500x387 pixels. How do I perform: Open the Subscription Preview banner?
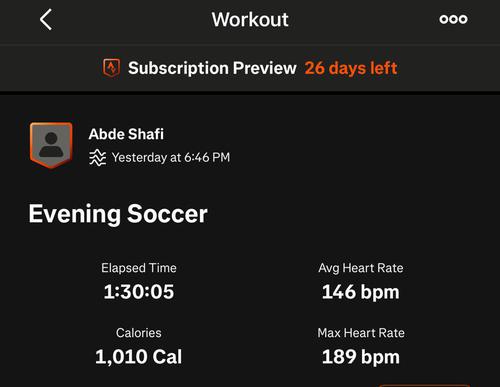[250, 68]
